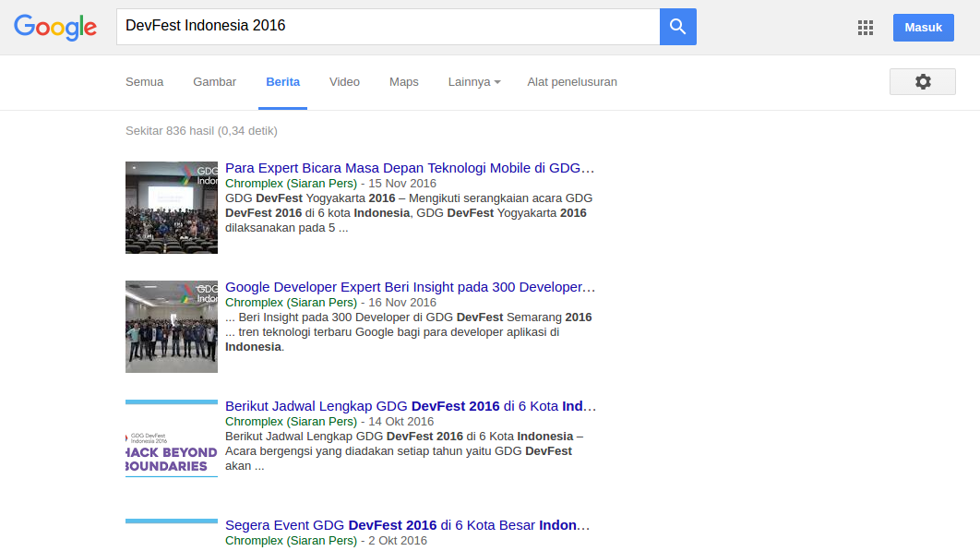Select the Berita tab
The image size is (980, 551).
coord(282,82)
